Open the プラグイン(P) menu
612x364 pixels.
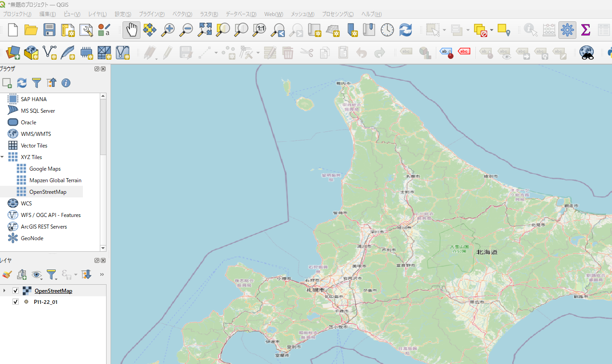pos(151,14)
